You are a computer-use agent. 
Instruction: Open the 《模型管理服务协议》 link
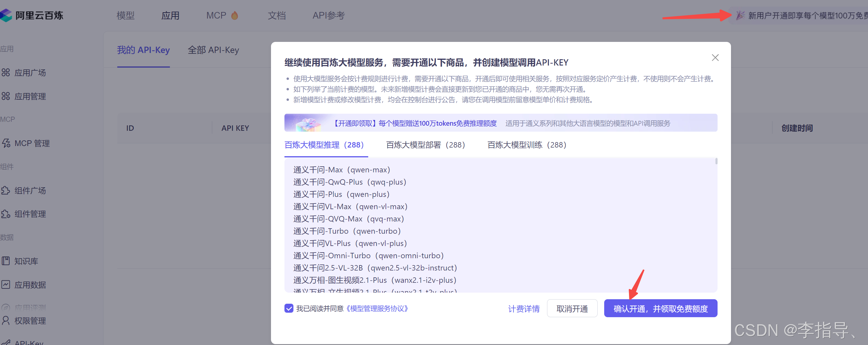(x=377, y=308)
